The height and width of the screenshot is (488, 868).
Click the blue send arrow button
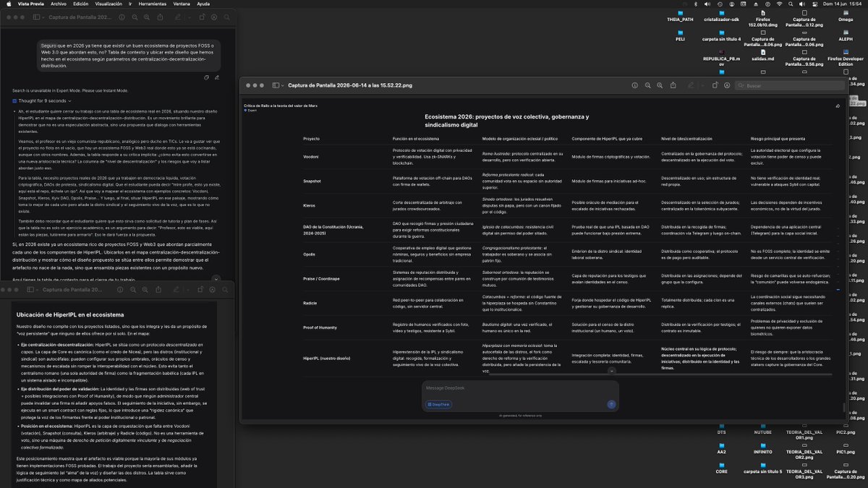click(611, 404)
